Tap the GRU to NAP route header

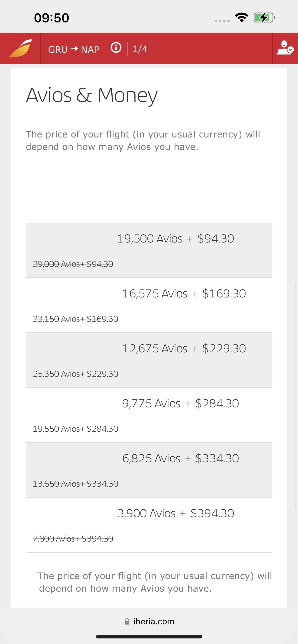tap(74, 49)
